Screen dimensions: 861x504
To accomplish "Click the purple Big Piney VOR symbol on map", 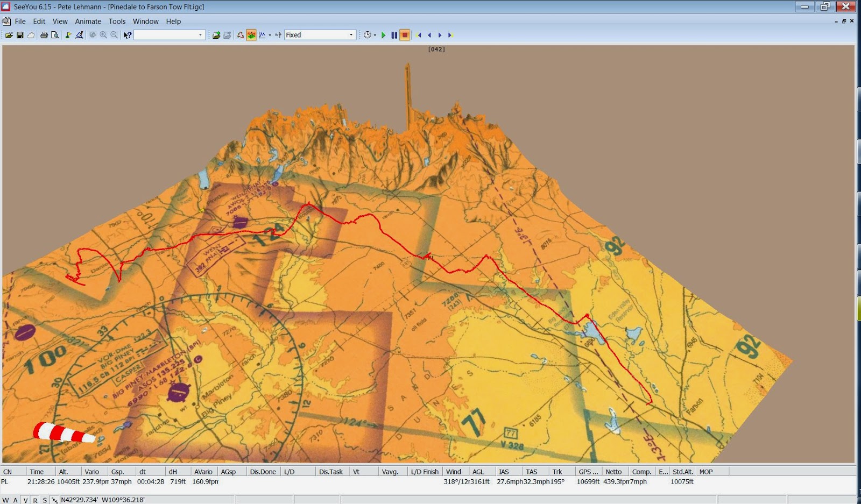I will pos(179,393).
